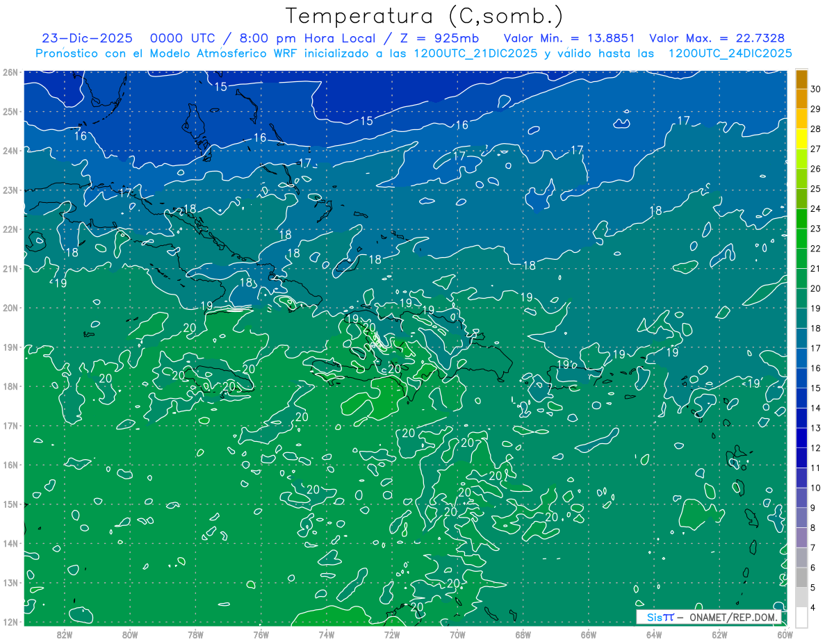The height and width of the screenshot is (644, 834).
Task: Click the 70W longitude axis label
Action: [457, 634]
